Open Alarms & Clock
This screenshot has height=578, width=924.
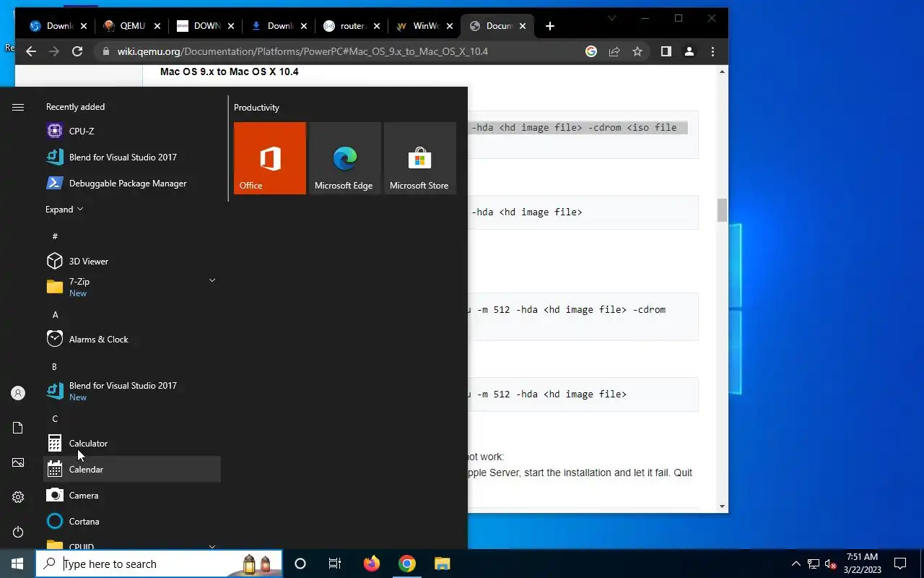point(132,339)
